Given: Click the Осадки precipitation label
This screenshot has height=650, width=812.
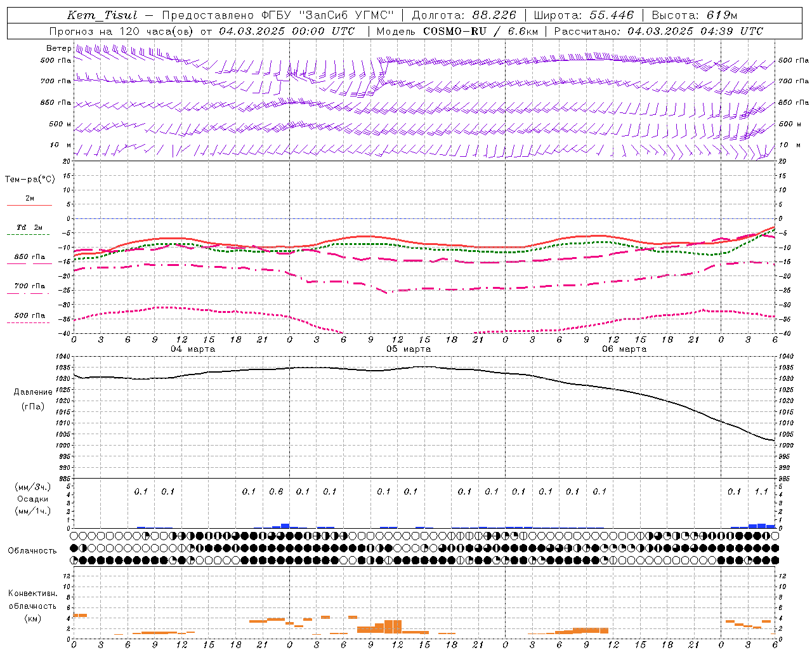Looking at the screenshot, I should pos(33,499).
